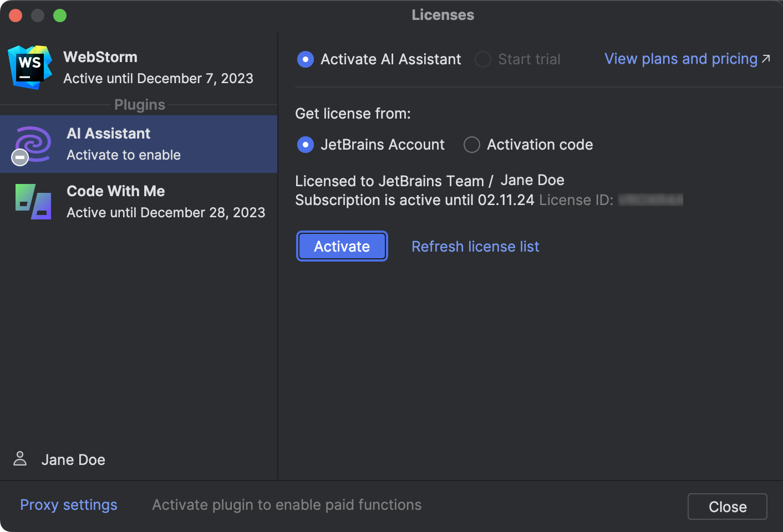Select the Start trial option
This screenshot has height=532, width=783.
click(x=482, y=59)
